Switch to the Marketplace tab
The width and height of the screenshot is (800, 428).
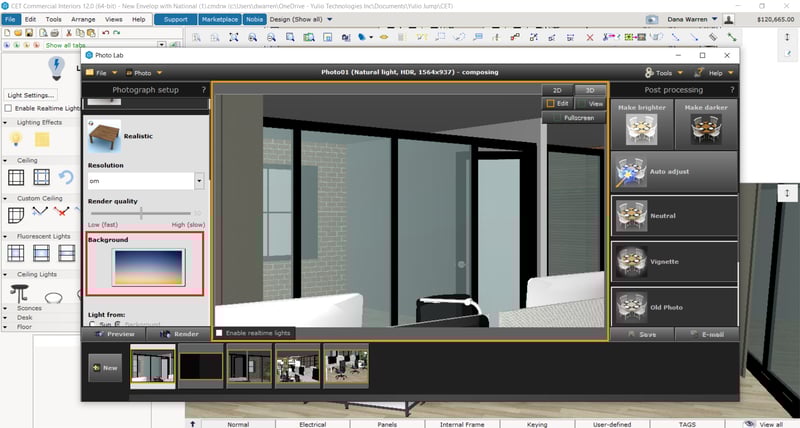point(219,19)
